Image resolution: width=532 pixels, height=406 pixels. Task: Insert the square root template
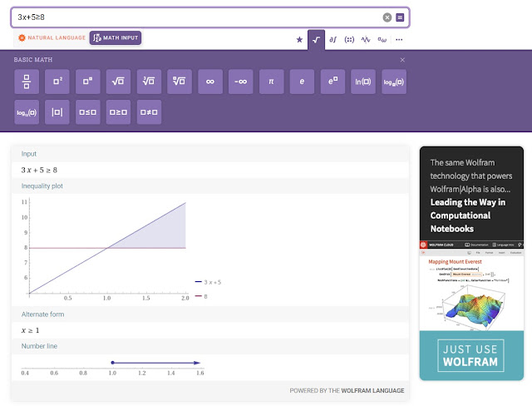tap(118, 82)
